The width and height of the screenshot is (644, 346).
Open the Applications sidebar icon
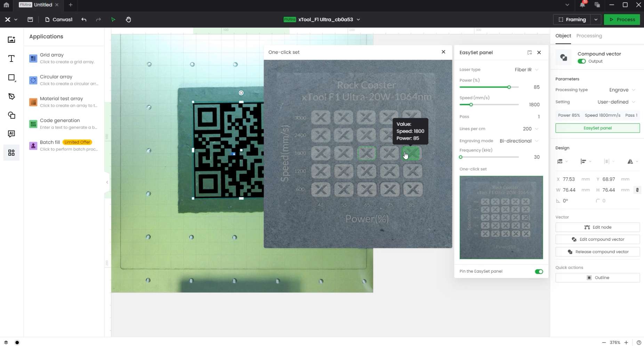(11, 153)
